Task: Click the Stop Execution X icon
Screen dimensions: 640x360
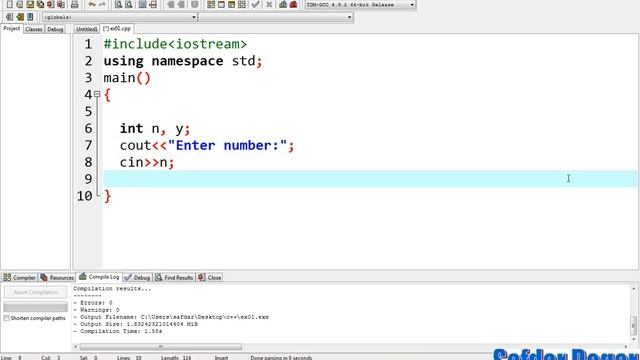Action: coord(269,4)
